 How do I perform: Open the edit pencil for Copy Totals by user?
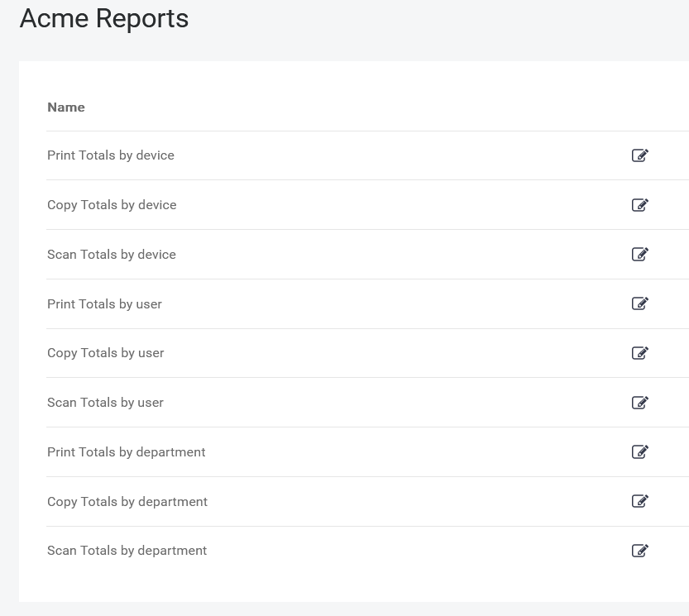pyautogui.click(x=640, y=353)
